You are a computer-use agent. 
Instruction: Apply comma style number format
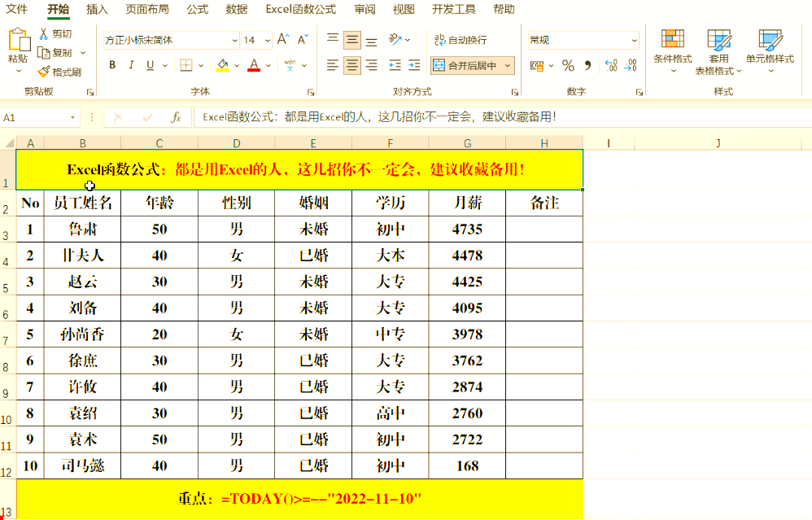587,66
